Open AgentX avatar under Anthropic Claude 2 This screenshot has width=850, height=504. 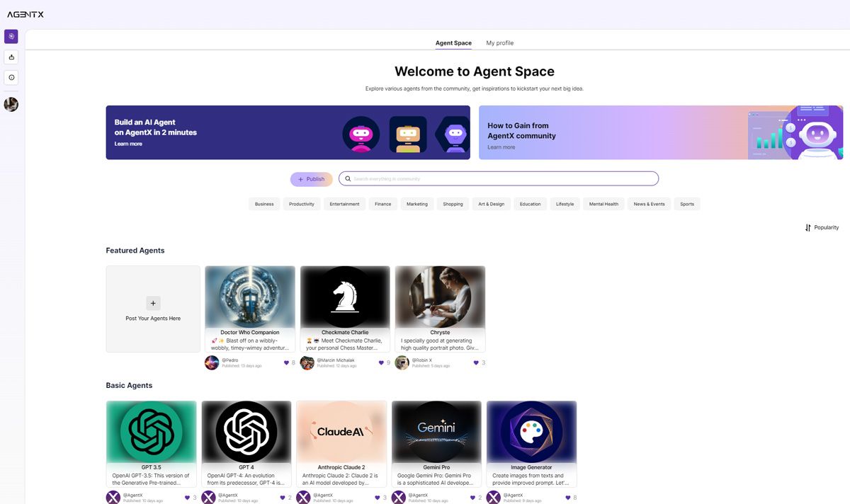(x=303, y=497)
